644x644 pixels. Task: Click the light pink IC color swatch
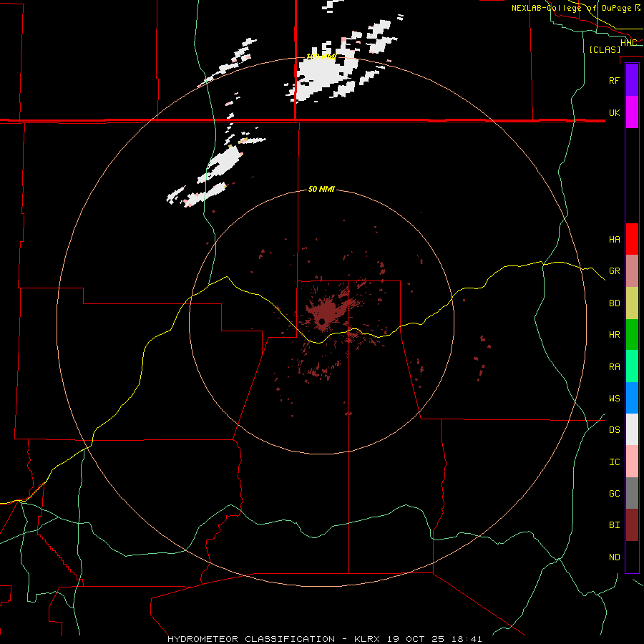[x=632, y=462]
